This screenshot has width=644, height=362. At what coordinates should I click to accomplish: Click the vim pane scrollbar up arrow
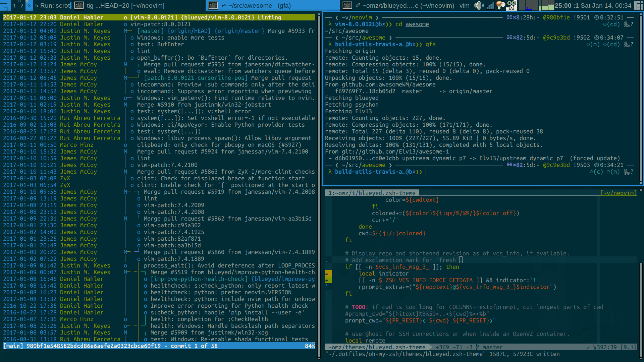point(641,190)
